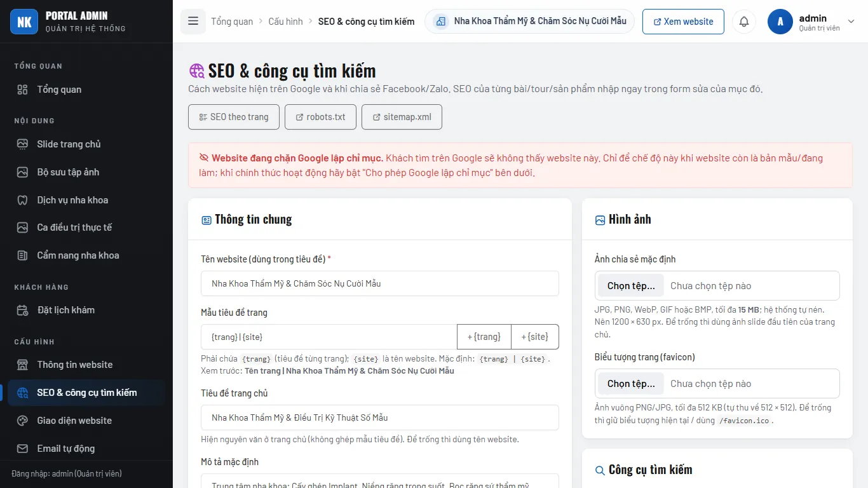Go to Dịch vụ nha khoa menu
The image size is (868, 488).
coord(86,200)
